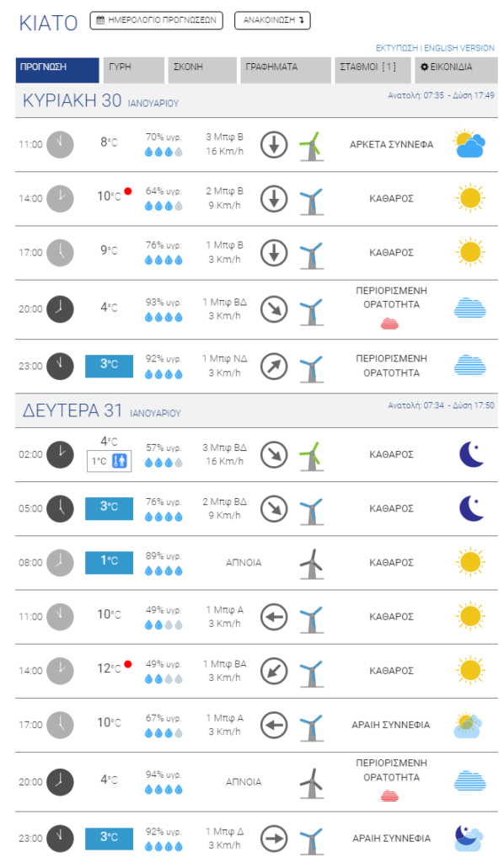Click the red max-temperature dot at Monday 14:00

128,664
